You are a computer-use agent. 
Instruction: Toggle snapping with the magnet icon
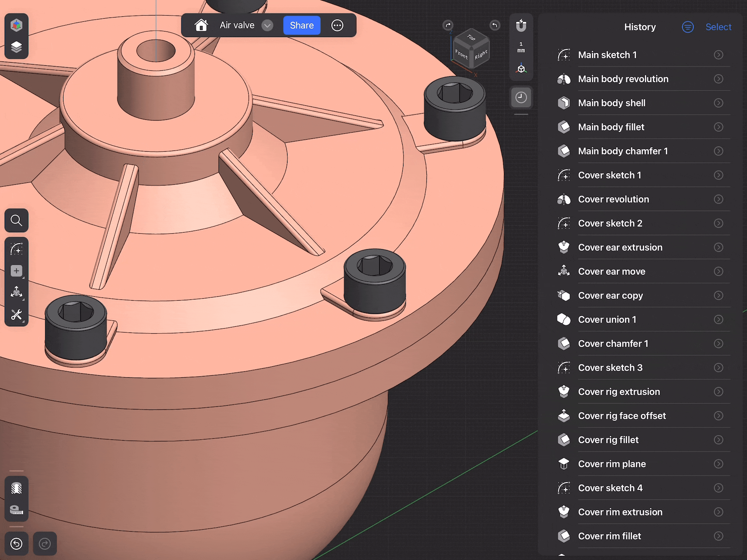[521, 25]
